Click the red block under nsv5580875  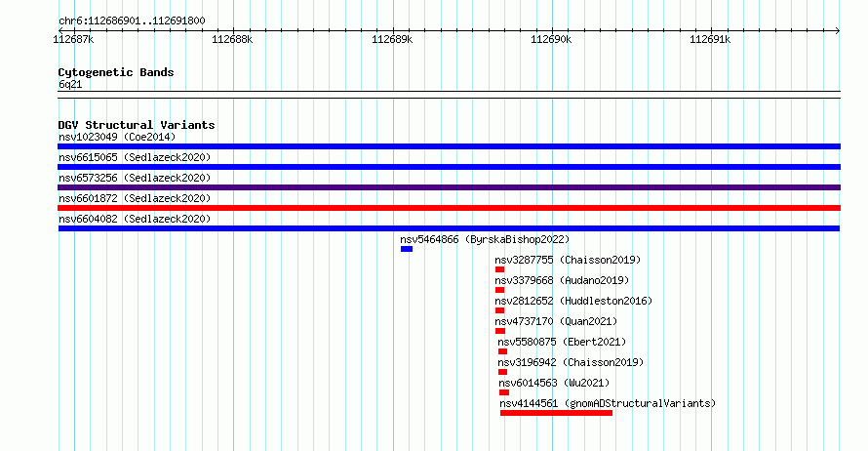point(502,351)
